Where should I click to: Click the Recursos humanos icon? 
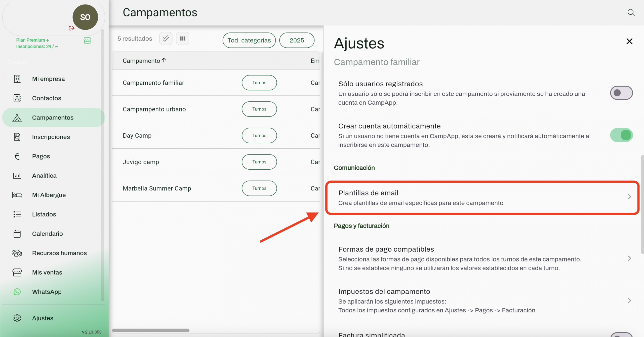(17, 253)
